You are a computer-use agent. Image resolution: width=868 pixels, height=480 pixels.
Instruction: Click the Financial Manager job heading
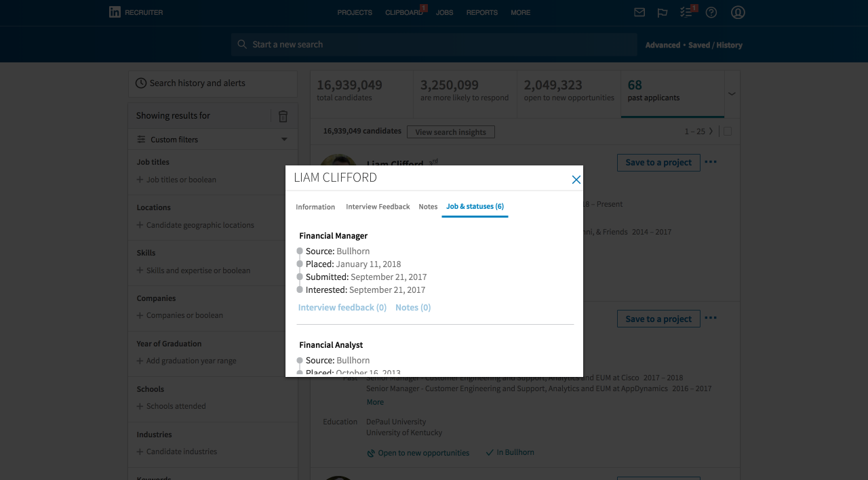click(334, 236)
